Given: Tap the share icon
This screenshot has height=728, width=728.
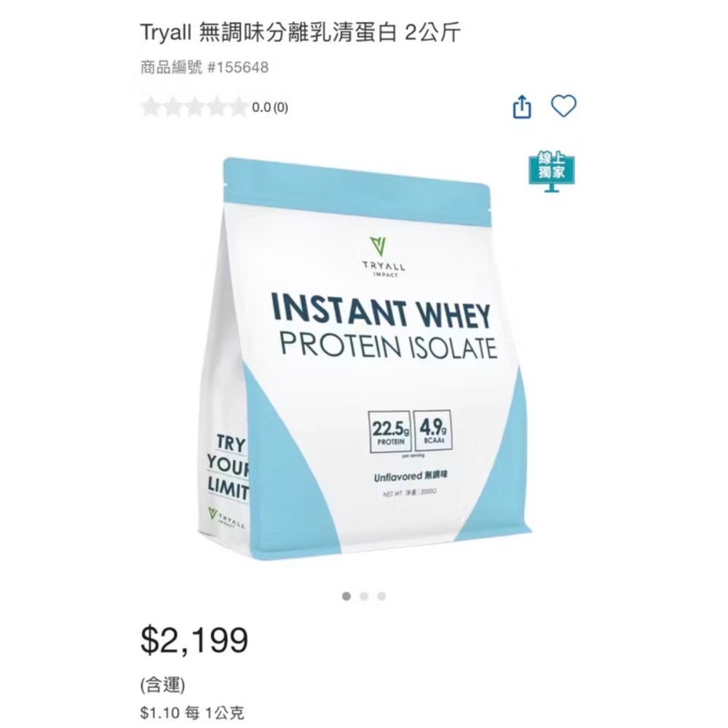Looking at the screenshot, I should click(521, 107).
